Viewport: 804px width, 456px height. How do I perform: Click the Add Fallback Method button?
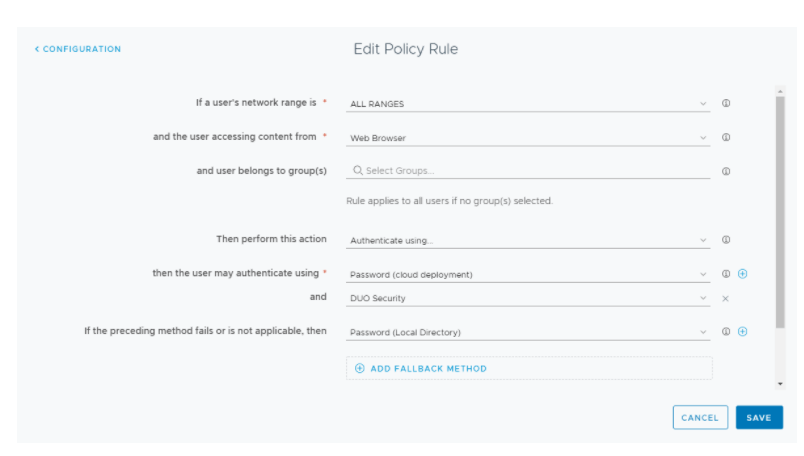click(421, 368)
